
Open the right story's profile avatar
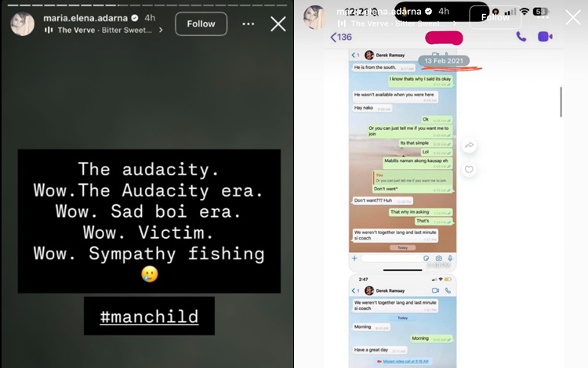pos(315,17)
